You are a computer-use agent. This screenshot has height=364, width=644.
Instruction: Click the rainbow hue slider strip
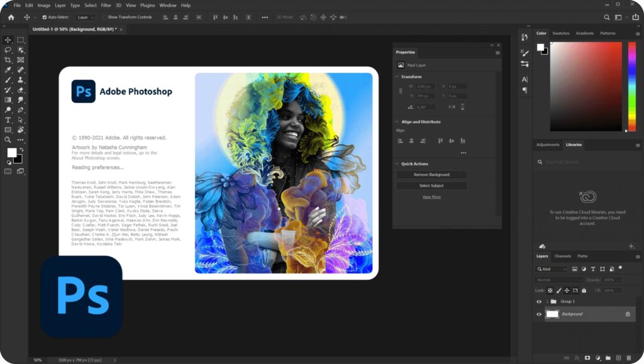tap(631, 86)
